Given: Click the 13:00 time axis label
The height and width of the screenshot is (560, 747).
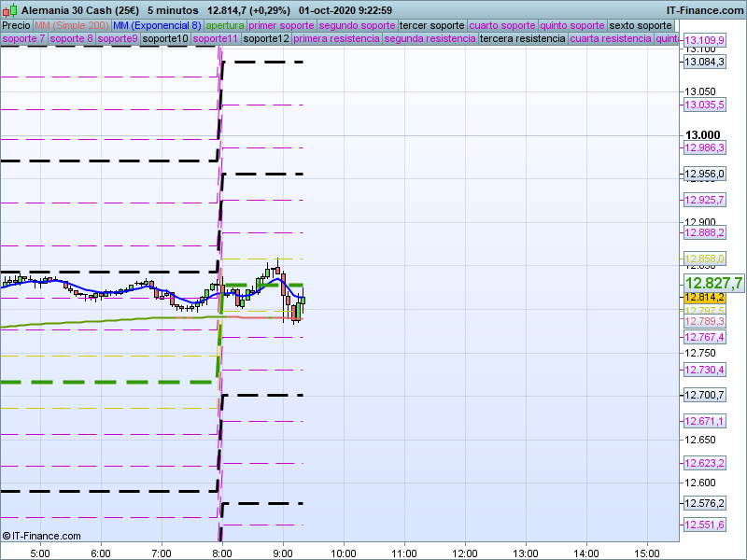Looking at the screenshot, I should pos(526,553).
